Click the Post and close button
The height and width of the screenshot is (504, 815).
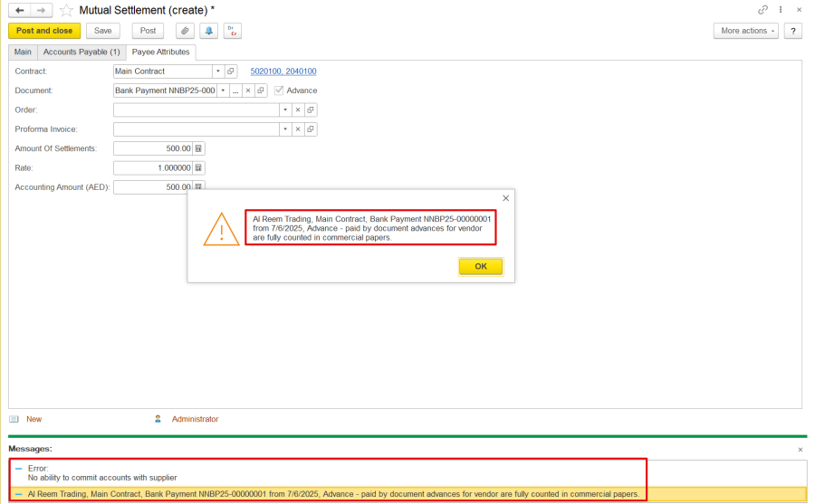[44, 31]
